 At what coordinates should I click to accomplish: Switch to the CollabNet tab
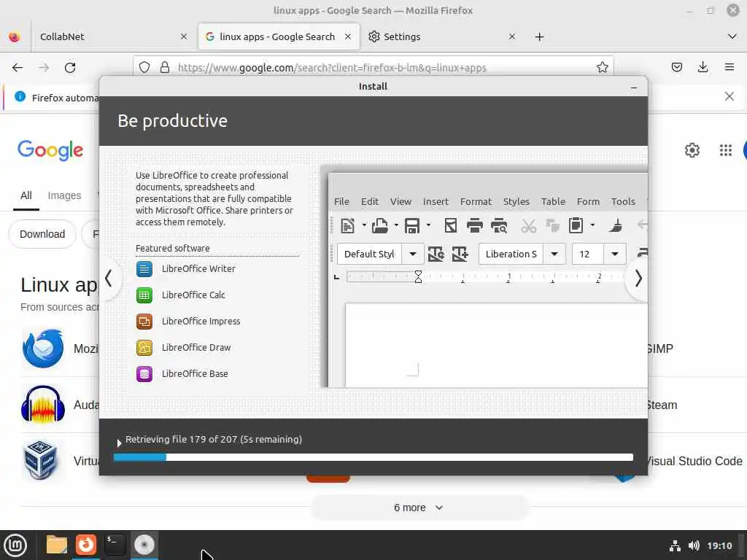coord(109,36)
